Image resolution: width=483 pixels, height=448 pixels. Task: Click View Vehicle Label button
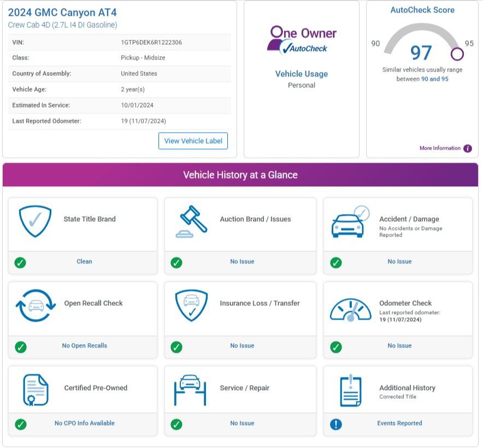tap(193, 141)
